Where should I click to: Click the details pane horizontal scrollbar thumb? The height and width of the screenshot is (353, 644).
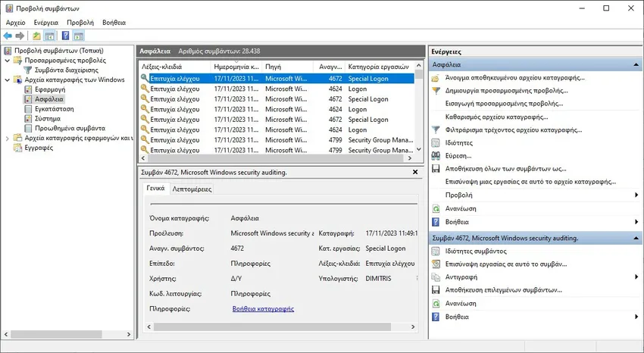click(x=272, y=327)
